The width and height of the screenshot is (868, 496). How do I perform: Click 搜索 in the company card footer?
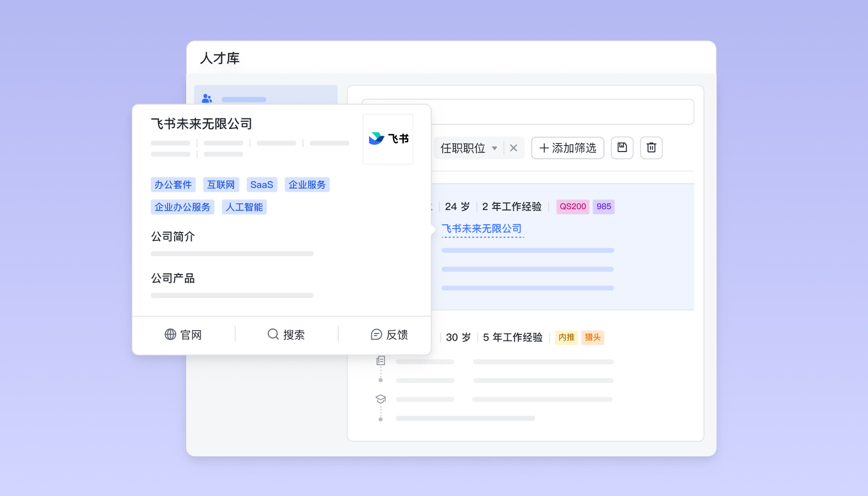click(x=286, y=335)
